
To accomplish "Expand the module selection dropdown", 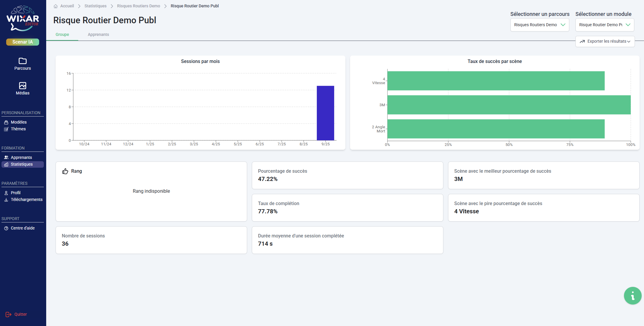I will tap(605, 25).
